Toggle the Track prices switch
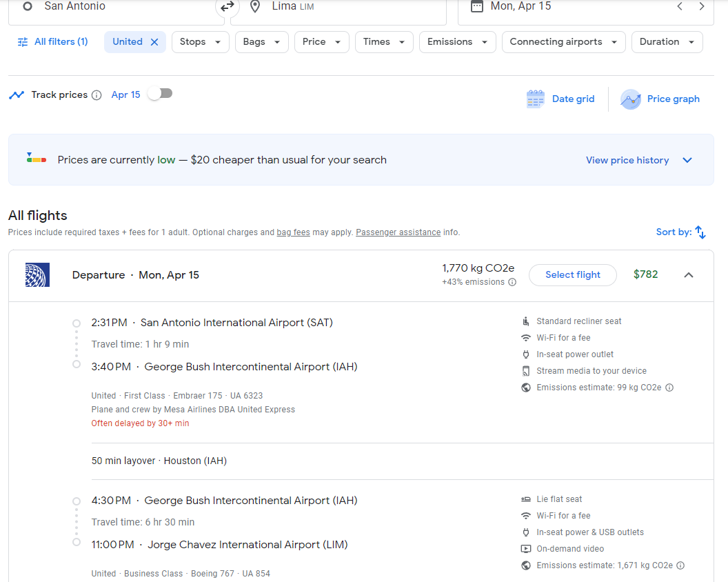The image size is (728, 582). [x=160, y=94]
